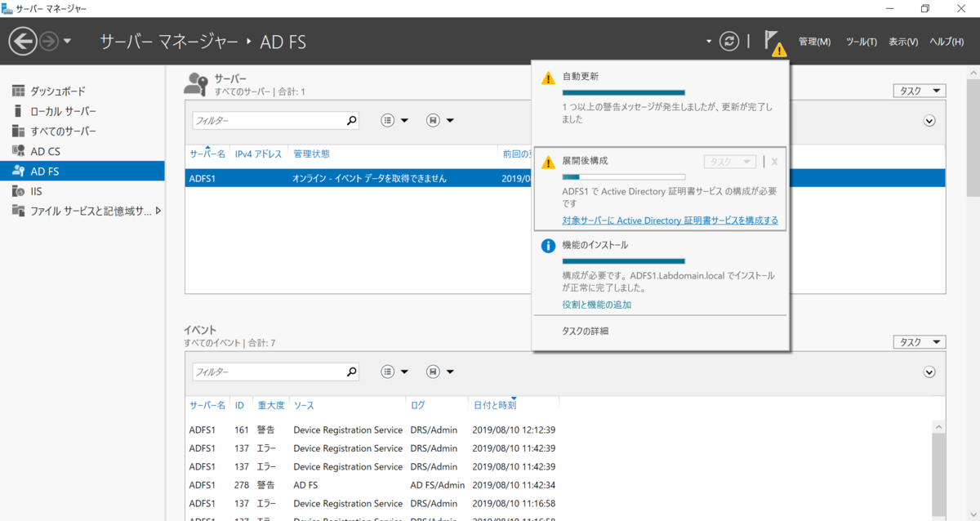Open the notifications flag icon
This screenshot has width=980, height=521.
coord(773,42)
